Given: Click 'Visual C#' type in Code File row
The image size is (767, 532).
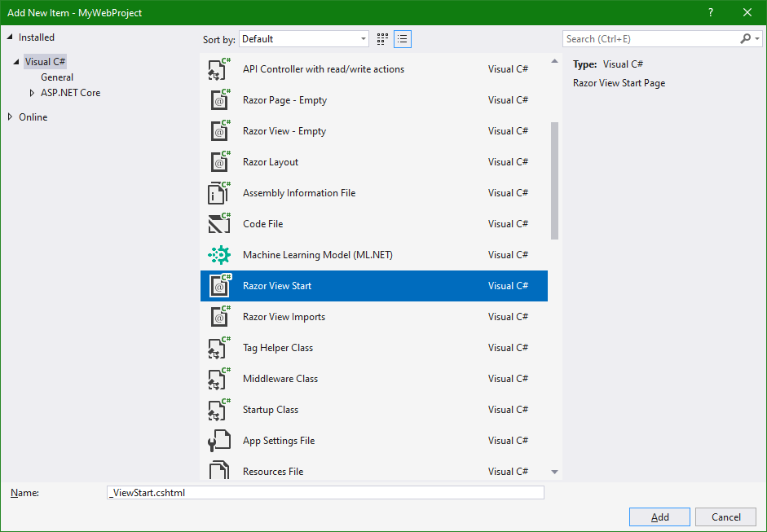Looking at the screenshot, I should (509, 224).
